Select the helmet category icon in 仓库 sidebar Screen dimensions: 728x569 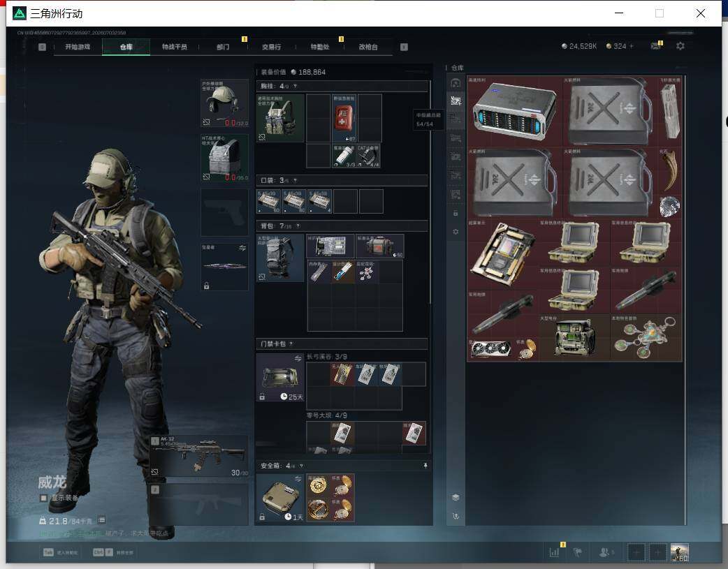[x=456, y=83]
